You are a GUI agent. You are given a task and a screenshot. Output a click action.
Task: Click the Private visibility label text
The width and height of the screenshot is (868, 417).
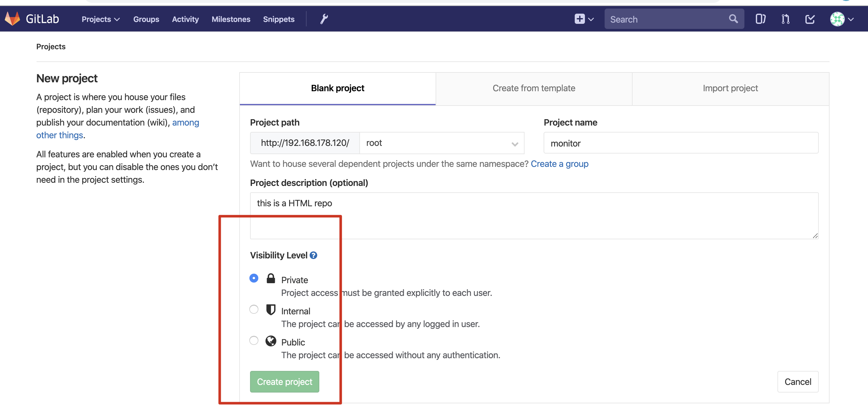click(x=295, y=280)
